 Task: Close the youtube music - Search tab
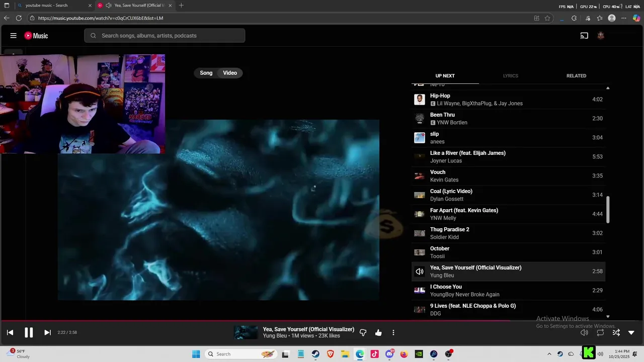coord(90,6)
